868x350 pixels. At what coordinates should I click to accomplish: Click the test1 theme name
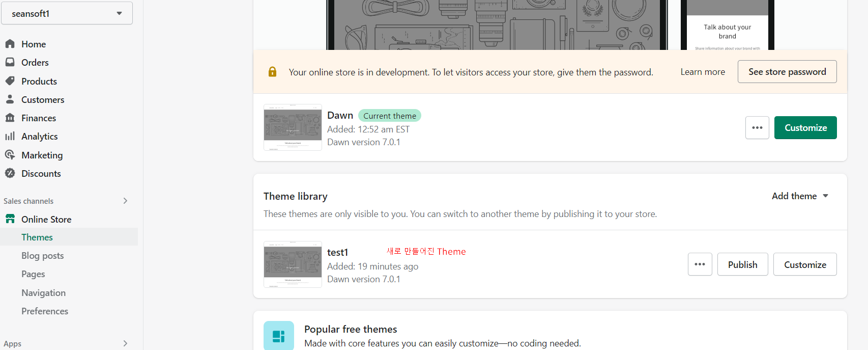337,252
